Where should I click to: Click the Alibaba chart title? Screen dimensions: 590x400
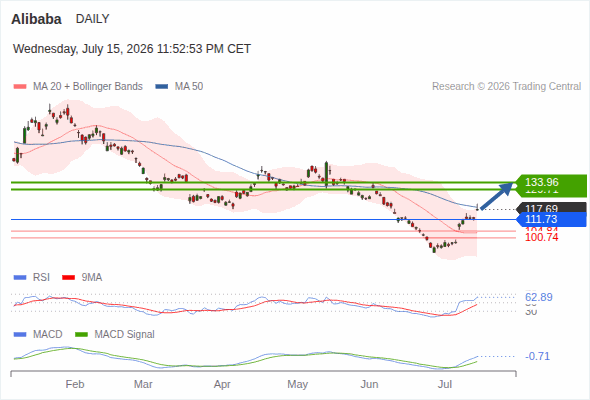(x=36, y=19)
